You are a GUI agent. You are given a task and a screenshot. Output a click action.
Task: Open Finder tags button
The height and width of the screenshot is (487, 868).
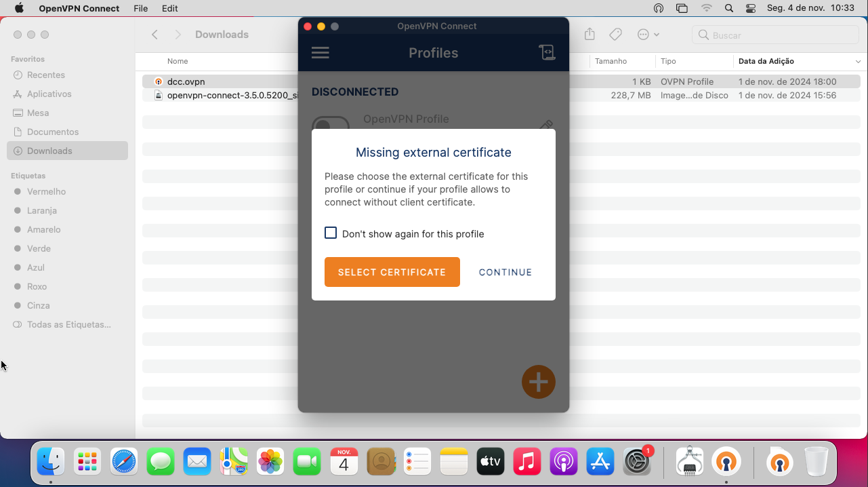pyautogui.click(x=615, y=35)
